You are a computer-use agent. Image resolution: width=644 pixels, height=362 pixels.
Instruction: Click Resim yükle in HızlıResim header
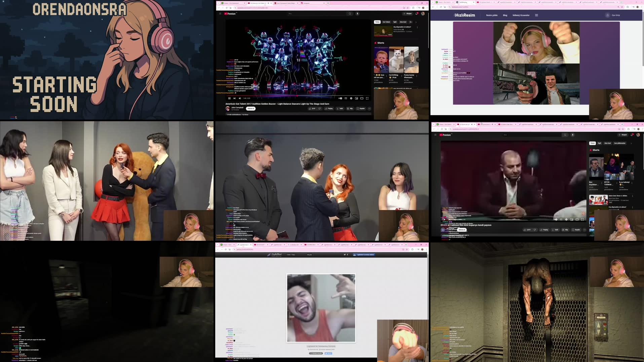tap(492, 15)
